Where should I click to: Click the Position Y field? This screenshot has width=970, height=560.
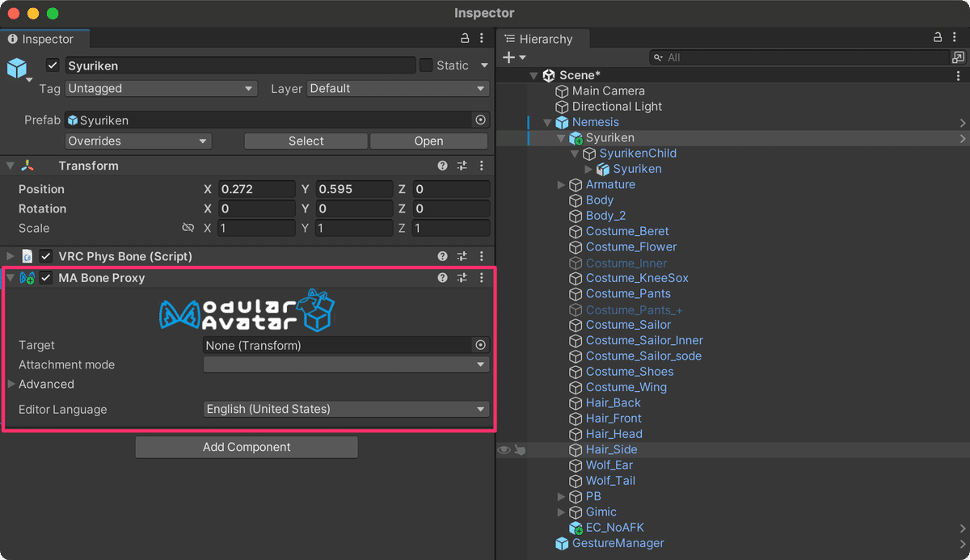pyautogui.click(x=353, y=189)
